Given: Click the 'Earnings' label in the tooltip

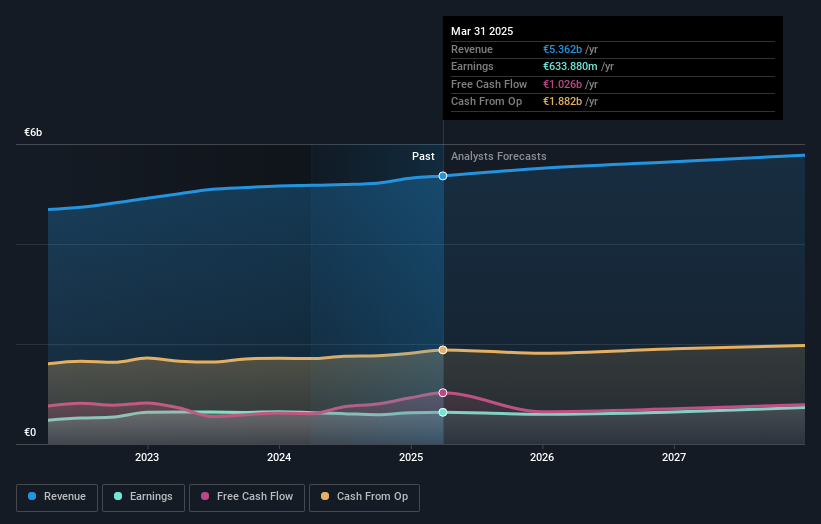Looking at the screenshot, I should 472,66.
